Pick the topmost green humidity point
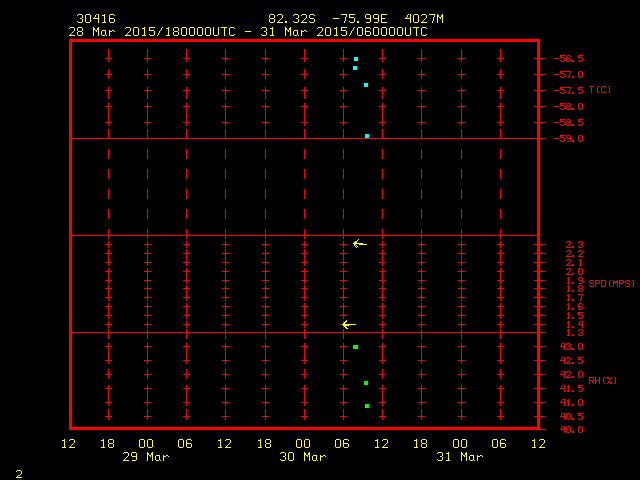640x480 pixels. coord(356,347)
